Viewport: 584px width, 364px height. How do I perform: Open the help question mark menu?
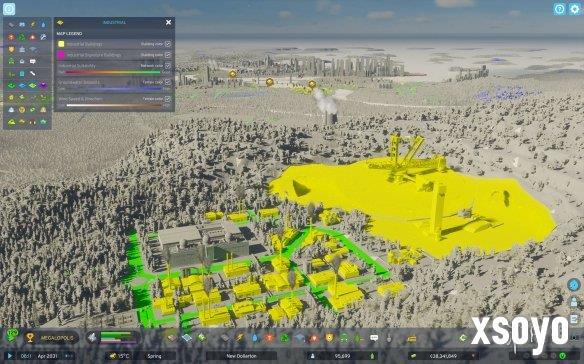click(x=559, y=9)
